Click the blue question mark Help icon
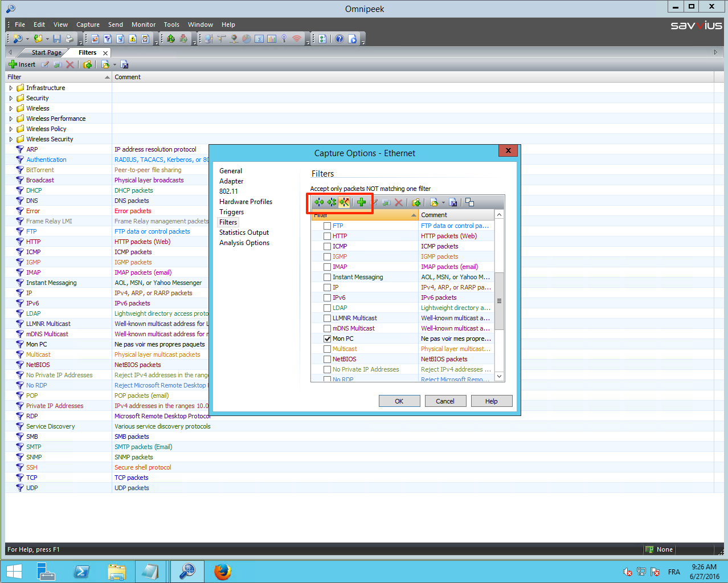 pos(340,39)
